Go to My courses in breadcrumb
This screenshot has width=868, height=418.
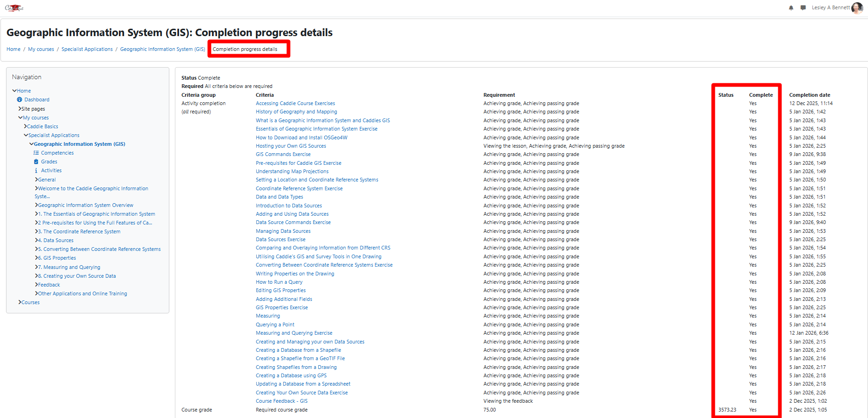[x=41, y=49]
